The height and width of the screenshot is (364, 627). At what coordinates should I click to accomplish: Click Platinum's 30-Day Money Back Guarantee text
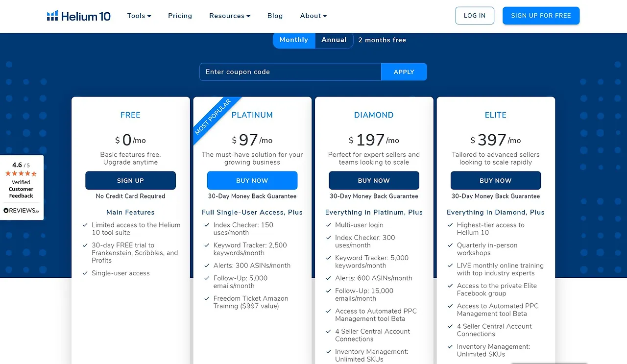pos(252,196)
